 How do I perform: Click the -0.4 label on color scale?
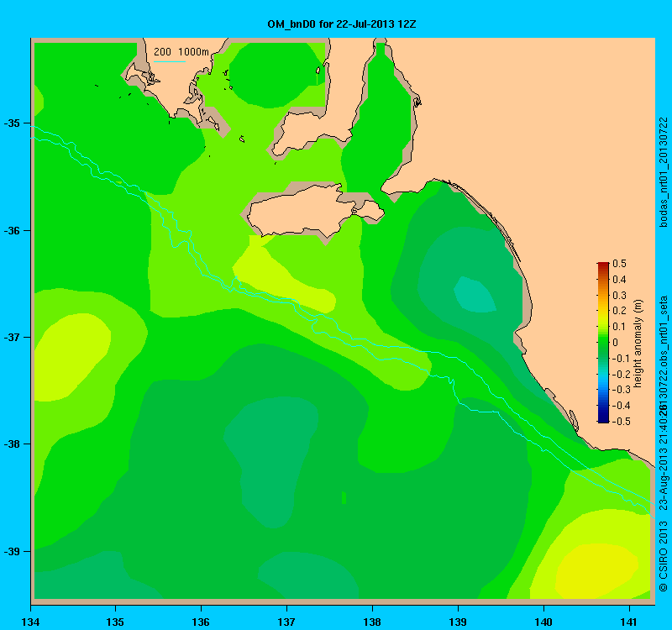pos(620,406)
